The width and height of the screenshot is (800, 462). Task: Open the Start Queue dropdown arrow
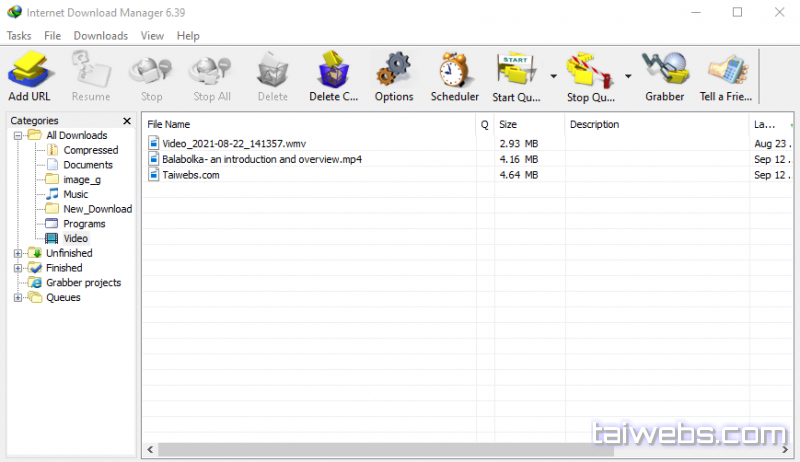553,76
